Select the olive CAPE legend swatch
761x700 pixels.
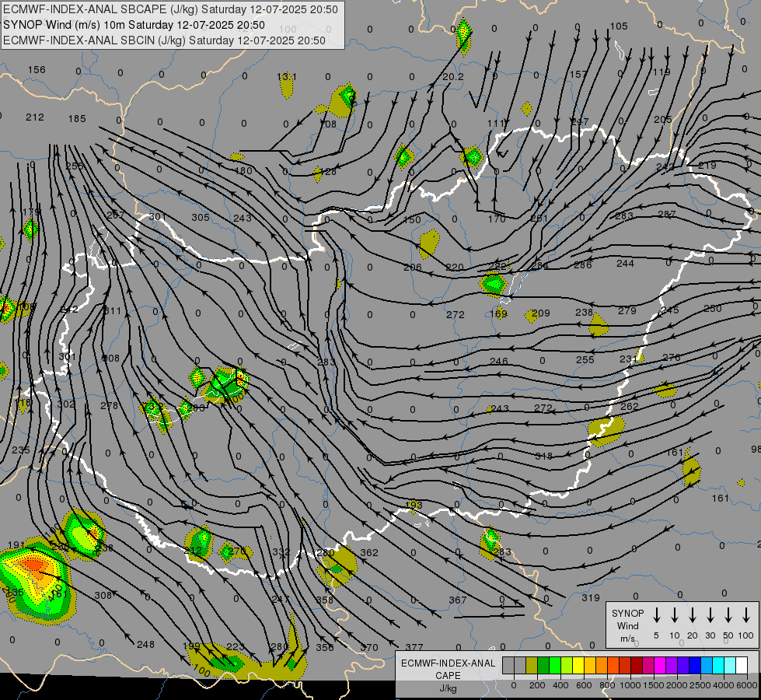(x=532, y=665)
